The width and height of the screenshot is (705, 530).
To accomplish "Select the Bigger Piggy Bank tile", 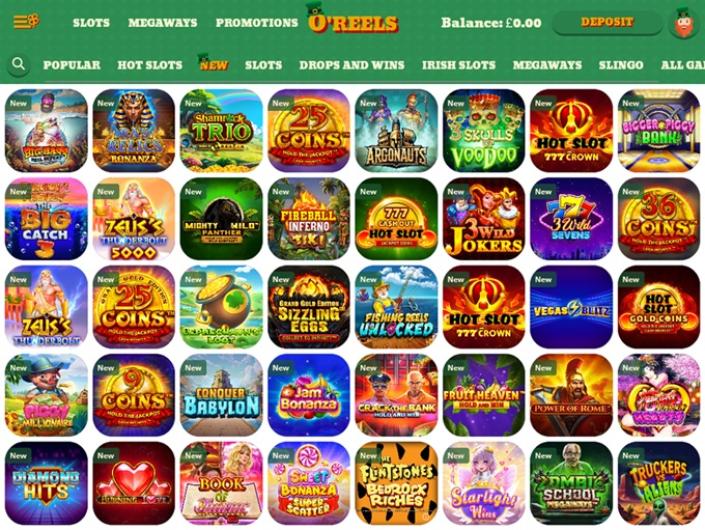I will point(659,130).
